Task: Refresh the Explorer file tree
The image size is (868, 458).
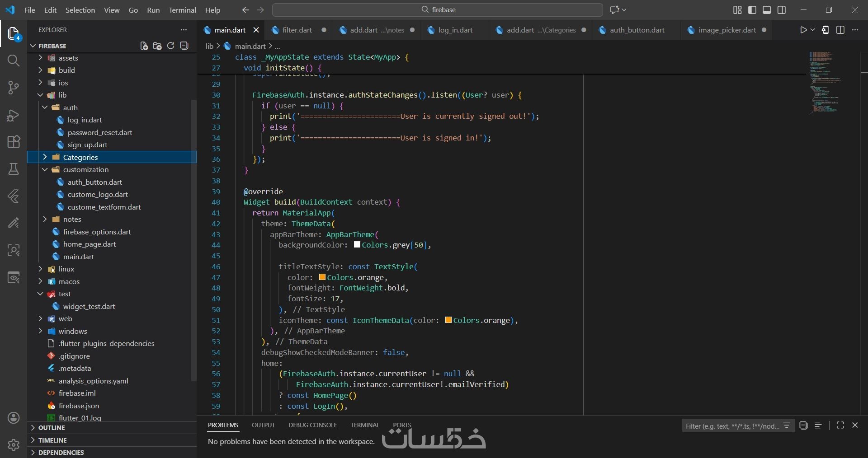Action: pos(170,46)
